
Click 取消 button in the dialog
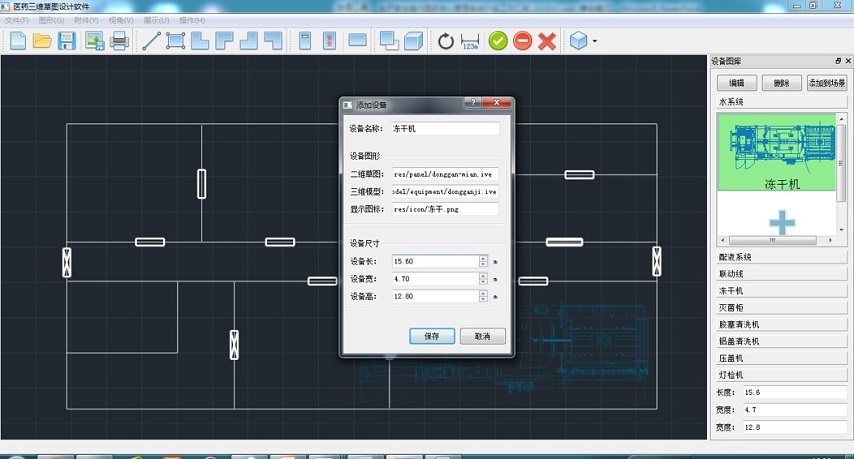click(482, 336)
